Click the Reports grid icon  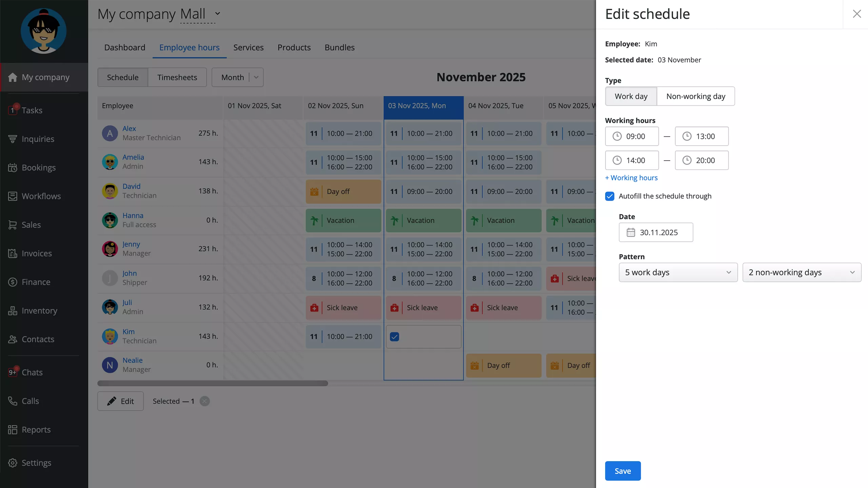pos(13,430)
